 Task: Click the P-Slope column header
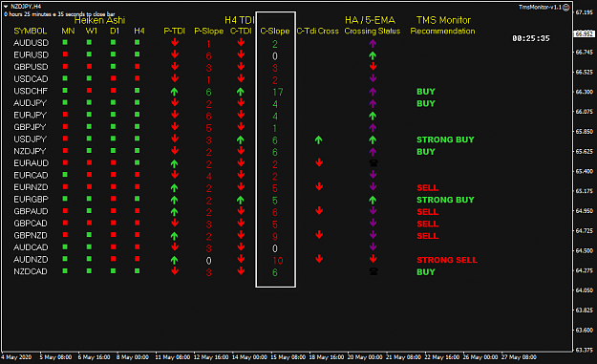(x=208, y=32)
